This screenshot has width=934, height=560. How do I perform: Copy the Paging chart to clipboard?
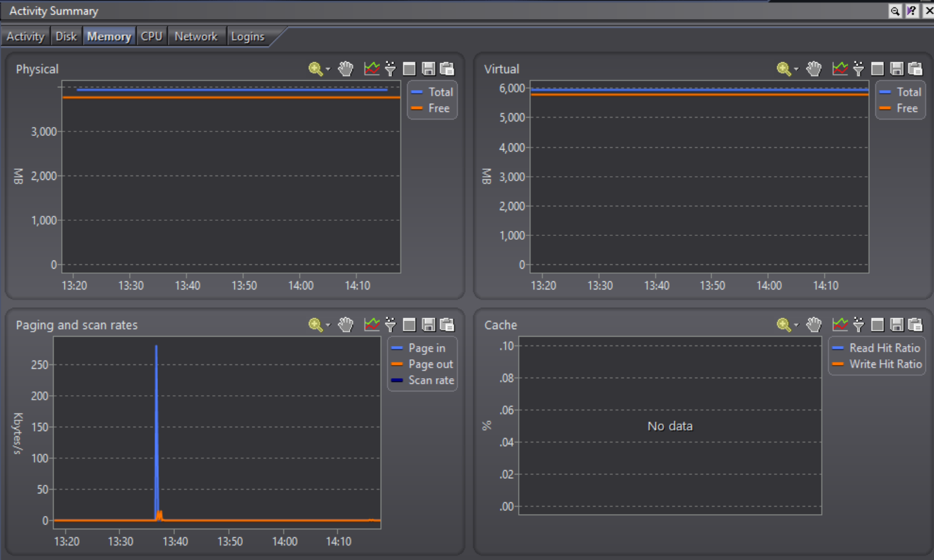tap(447, 325)
